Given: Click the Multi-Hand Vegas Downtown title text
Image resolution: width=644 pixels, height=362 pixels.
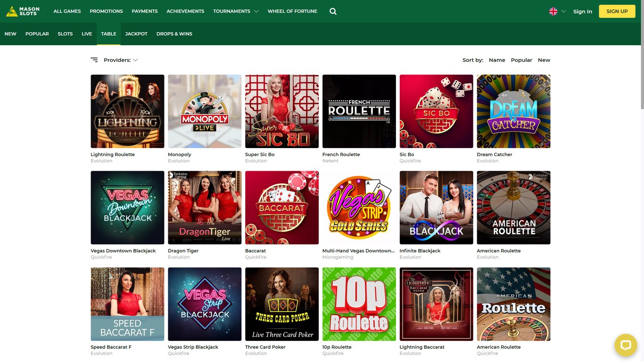Looking at the screenshot, I should pos(359,251).
